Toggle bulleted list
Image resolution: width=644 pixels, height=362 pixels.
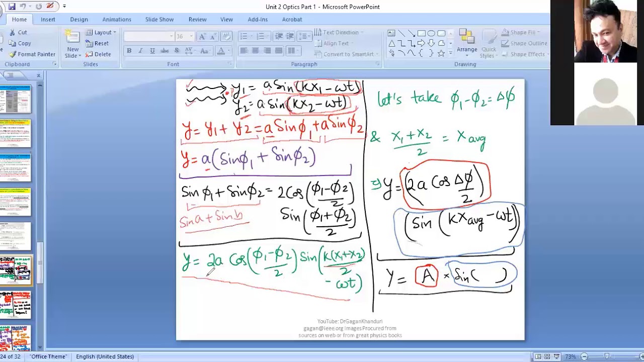[244, 36]
